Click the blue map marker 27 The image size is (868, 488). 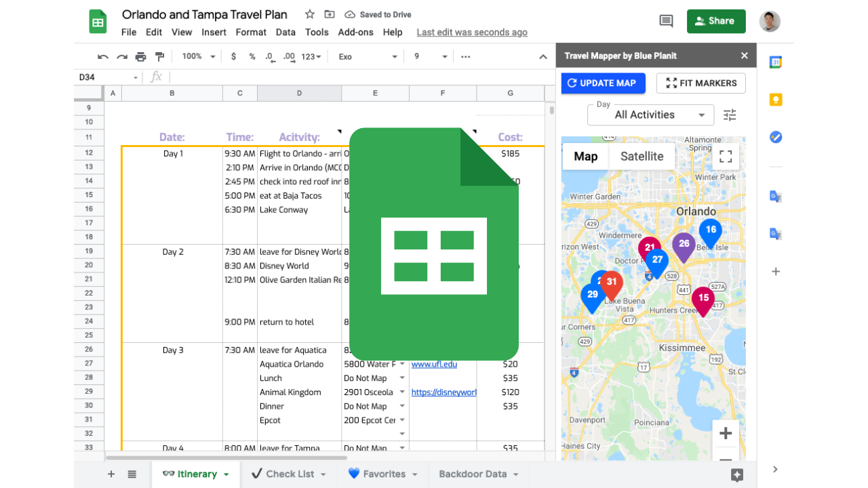pyautogui.click(x=657, y=262)
